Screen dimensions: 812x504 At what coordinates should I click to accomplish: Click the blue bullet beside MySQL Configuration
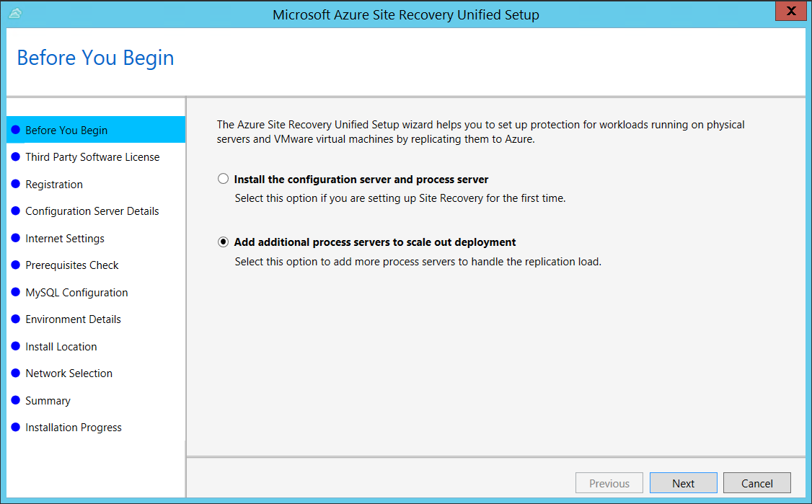16,293
